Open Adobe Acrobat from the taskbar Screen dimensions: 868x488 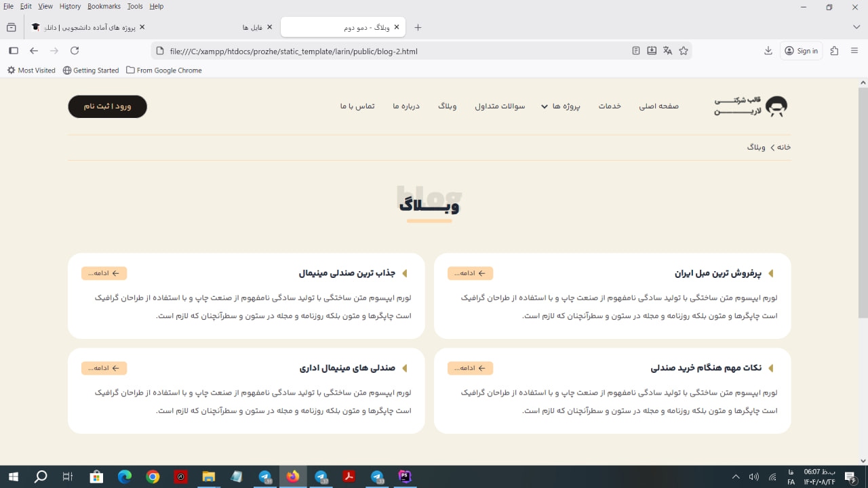pyautogui.click(x=348, y=476)
